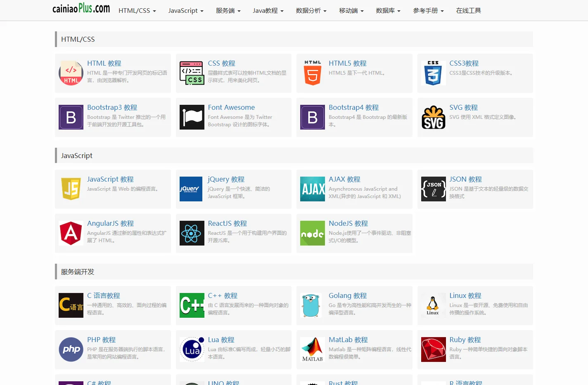Click the Font Awesome flag icon

192,117
